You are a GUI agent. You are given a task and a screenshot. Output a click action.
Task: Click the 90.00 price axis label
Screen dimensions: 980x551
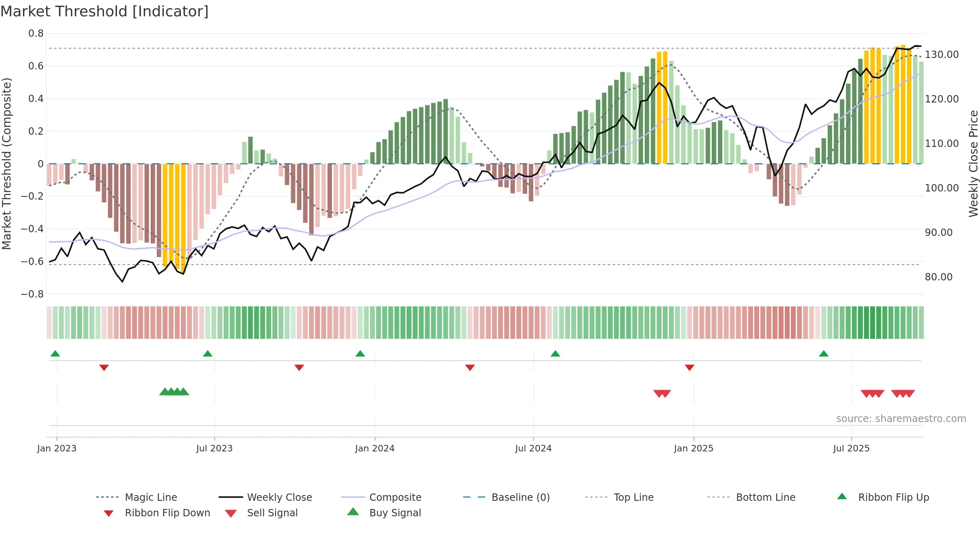click(939, 233)
